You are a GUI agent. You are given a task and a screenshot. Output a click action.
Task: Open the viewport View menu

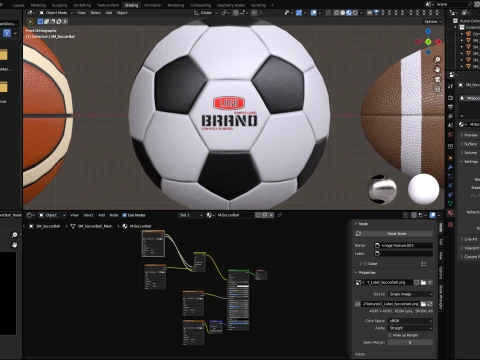tap(81, 13)
